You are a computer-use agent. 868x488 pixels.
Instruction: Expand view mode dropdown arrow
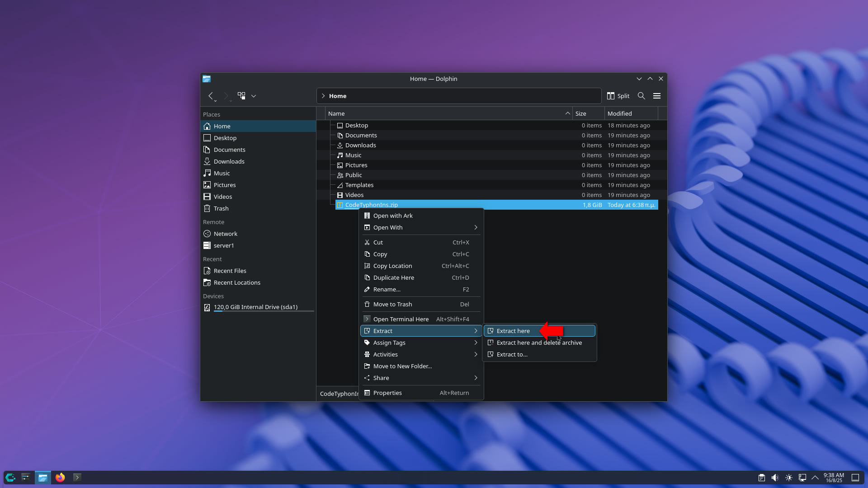point(254,96)
